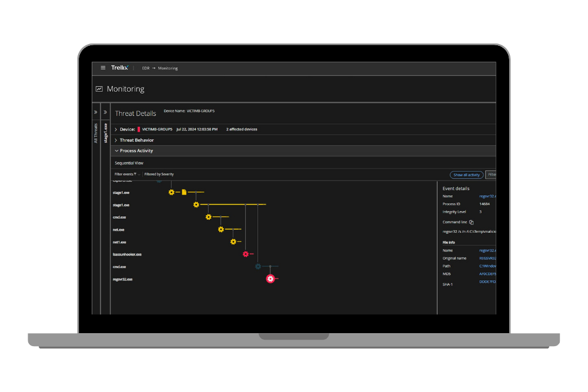The width and height of the screenshot is (588, 392).
Task: Select the dim blue cmd.exe gear node
Action: click(x=258, y=266)
